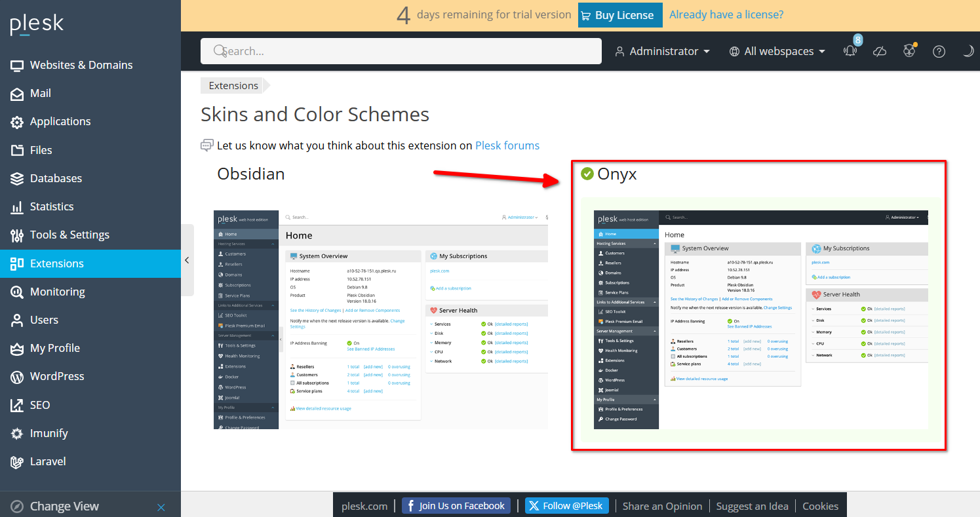Click Join Us on Facebook button
Image resolution: width=980 pixels, height=517 pixels.
pyautogui.click(x=456, y=505)
